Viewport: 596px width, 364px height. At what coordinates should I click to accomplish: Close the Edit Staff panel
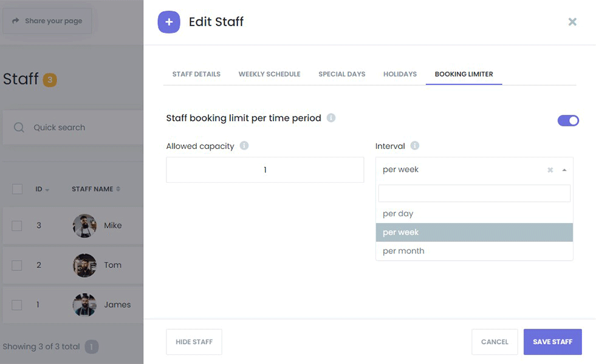pyautogui.click(x=572, y=22)
